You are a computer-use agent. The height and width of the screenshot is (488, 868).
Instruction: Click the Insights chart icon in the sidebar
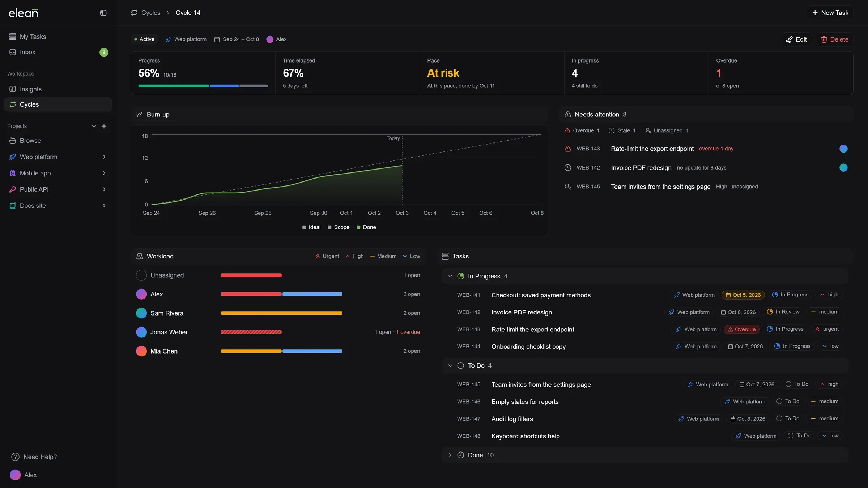pos(13,89)
